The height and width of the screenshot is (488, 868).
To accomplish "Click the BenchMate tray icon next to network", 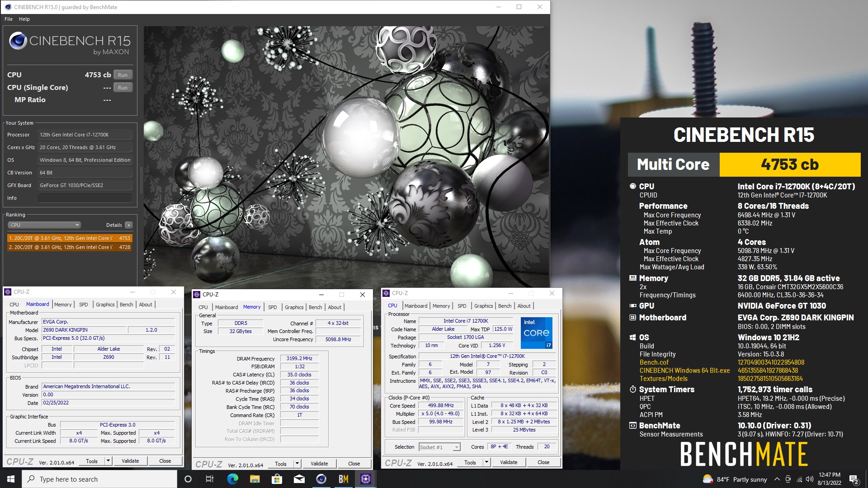I will (x=788, y=479).
